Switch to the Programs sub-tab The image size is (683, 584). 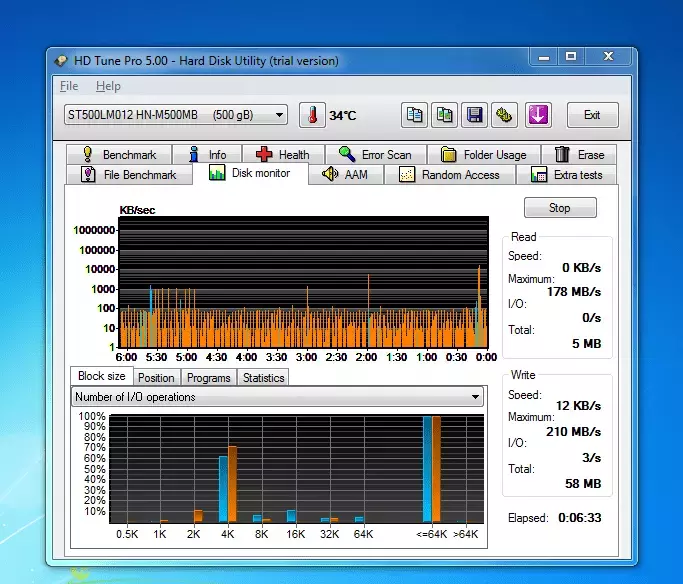pos(208,378)
